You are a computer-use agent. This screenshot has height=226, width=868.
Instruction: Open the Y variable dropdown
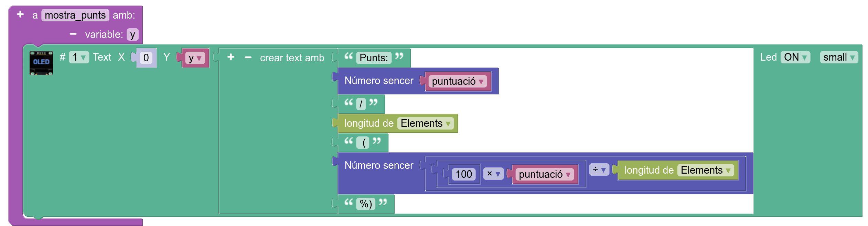tap(195, 58)
